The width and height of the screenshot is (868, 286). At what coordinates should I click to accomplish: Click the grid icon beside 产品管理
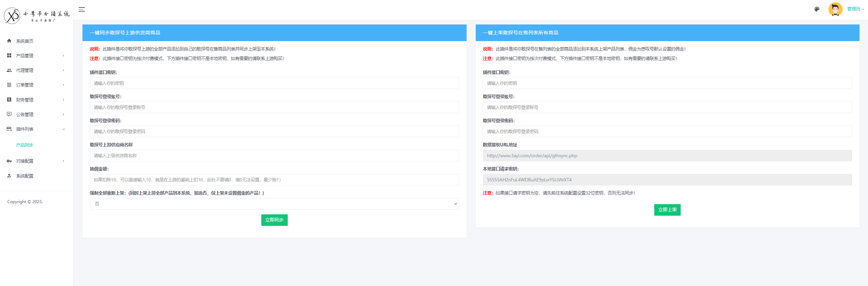click(9, 55)
